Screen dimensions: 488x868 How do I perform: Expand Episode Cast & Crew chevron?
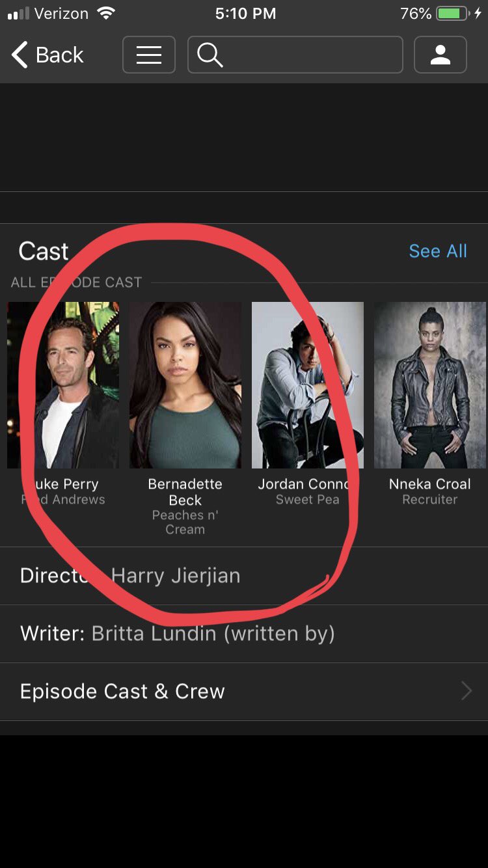click(466, 690)
